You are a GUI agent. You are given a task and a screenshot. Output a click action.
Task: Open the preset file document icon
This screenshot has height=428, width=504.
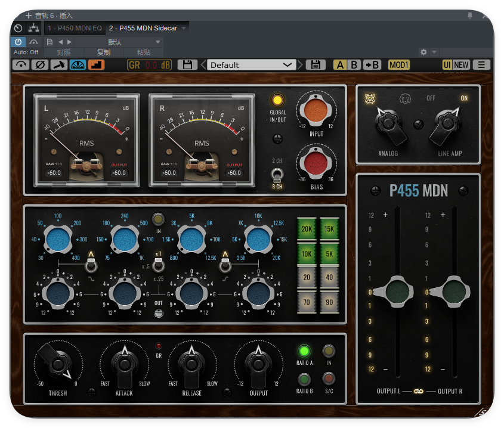click(x=50, y=42)
